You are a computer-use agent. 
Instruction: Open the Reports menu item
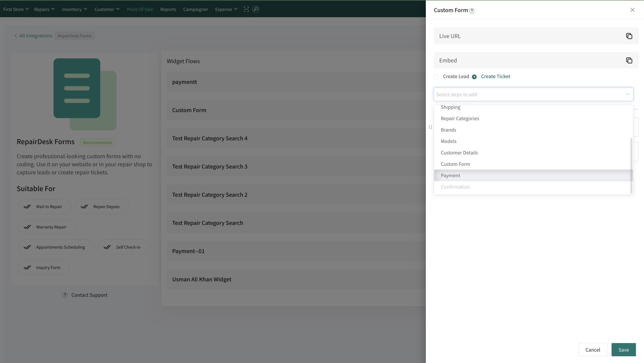(168, 9)
